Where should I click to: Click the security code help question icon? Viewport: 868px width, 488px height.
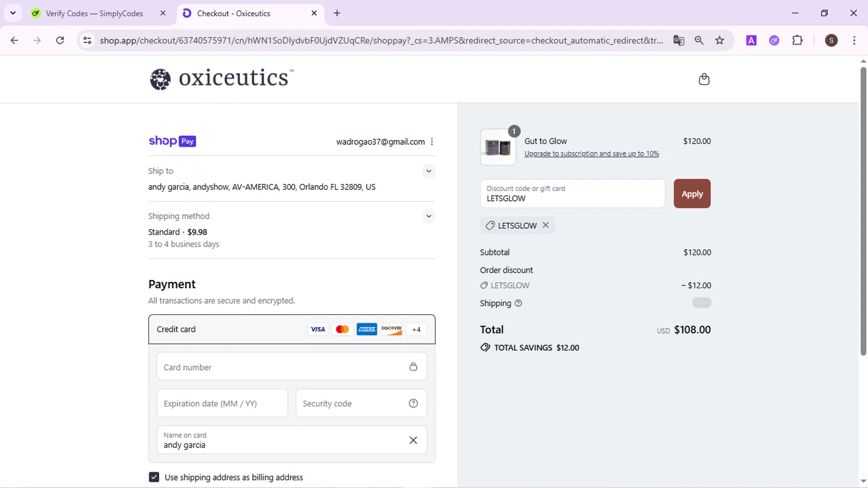(x=413, y=403)
